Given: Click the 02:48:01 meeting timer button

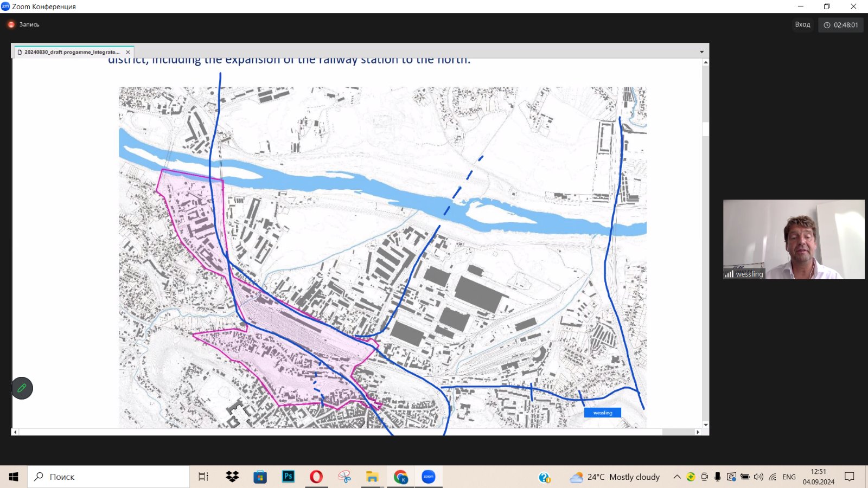Looking at the screenshot, I should [841, 24].
